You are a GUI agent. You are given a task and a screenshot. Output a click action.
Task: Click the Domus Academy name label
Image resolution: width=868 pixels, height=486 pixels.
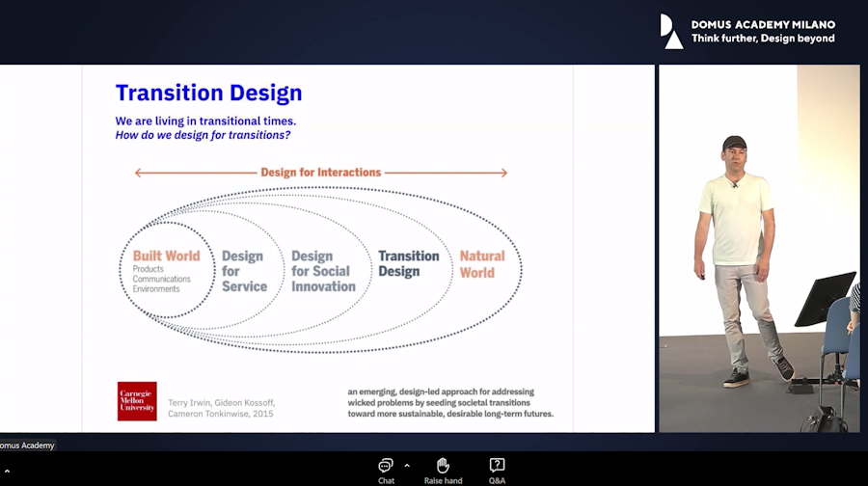click(27, 445)
